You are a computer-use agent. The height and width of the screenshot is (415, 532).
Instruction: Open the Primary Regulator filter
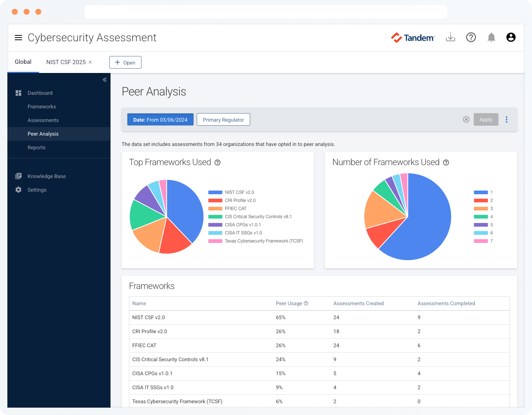[x=223, y=119]
